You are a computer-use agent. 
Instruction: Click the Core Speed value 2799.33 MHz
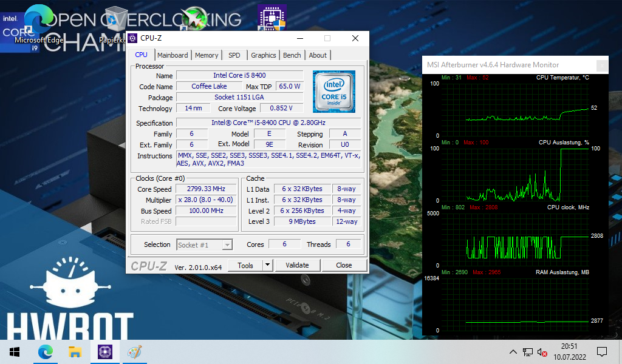pyautogui.click(x=207, y=189)
